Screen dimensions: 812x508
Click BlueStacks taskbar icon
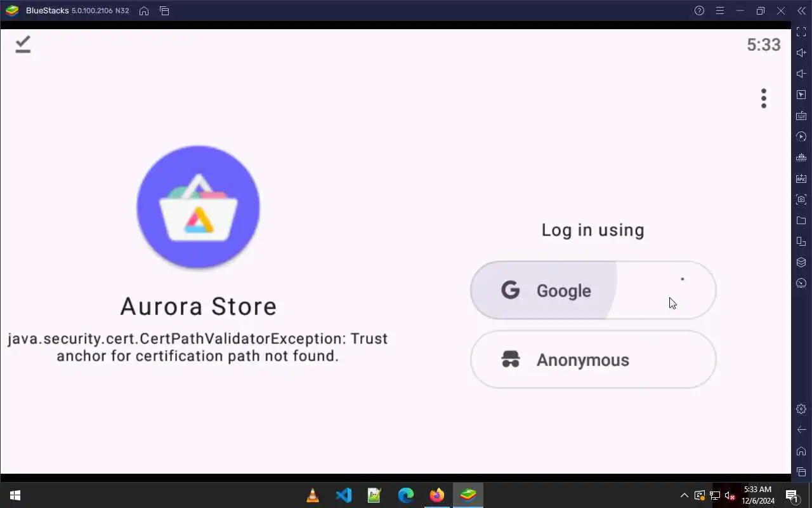pos(468,495)
